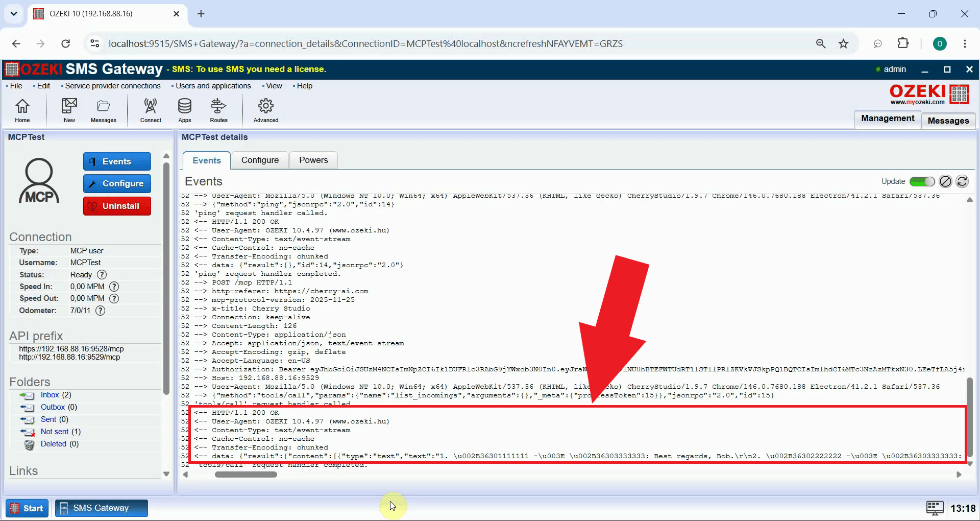Open the Home toolbar icon

click(x=22, y=110)
